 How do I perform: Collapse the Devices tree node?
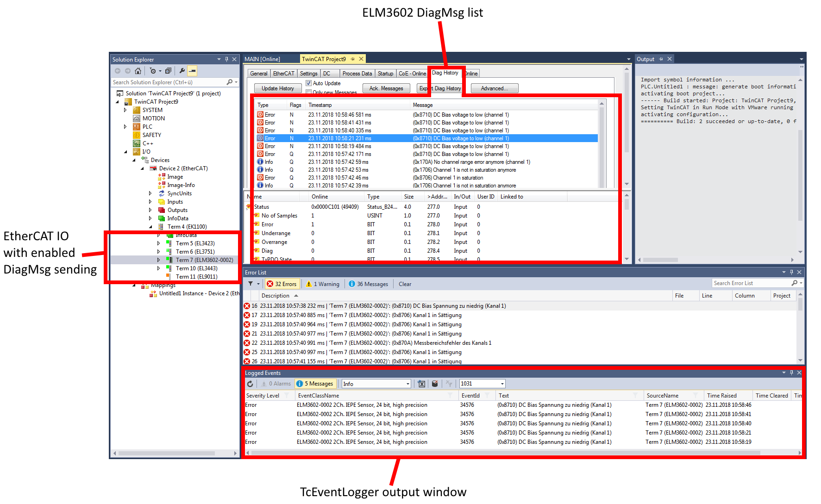tap(134, 160)
